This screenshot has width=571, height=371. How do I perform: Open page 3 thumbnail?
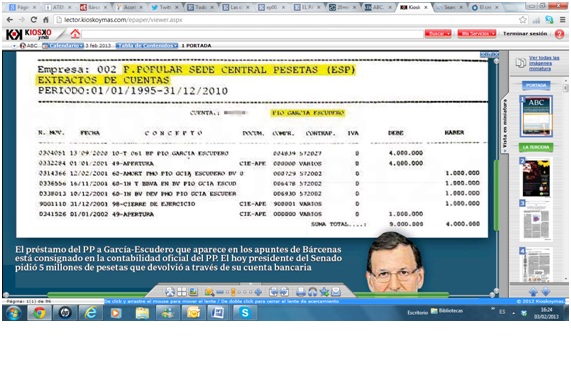[536, 220]
